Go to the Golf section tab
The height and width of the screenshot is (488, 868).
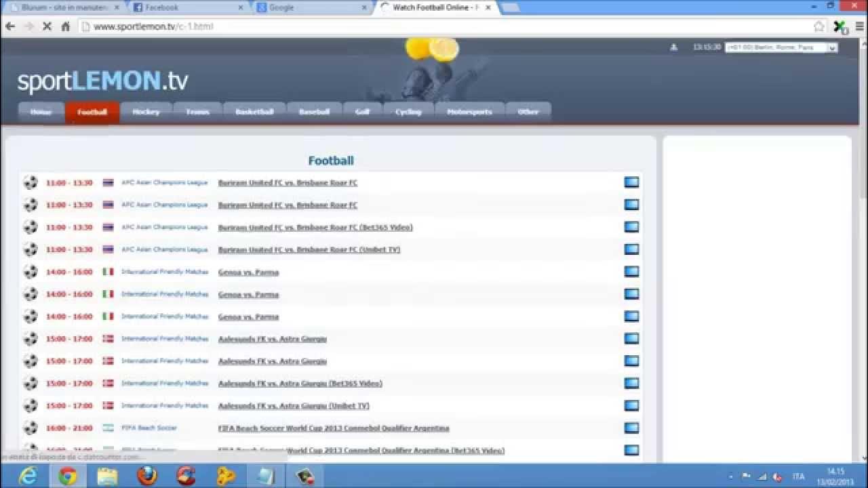tap(362, 112)
